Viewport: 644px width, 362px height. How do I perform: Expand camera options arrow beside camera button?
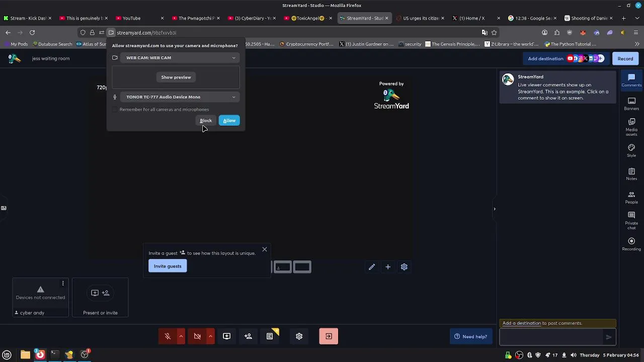click(210, 336)
